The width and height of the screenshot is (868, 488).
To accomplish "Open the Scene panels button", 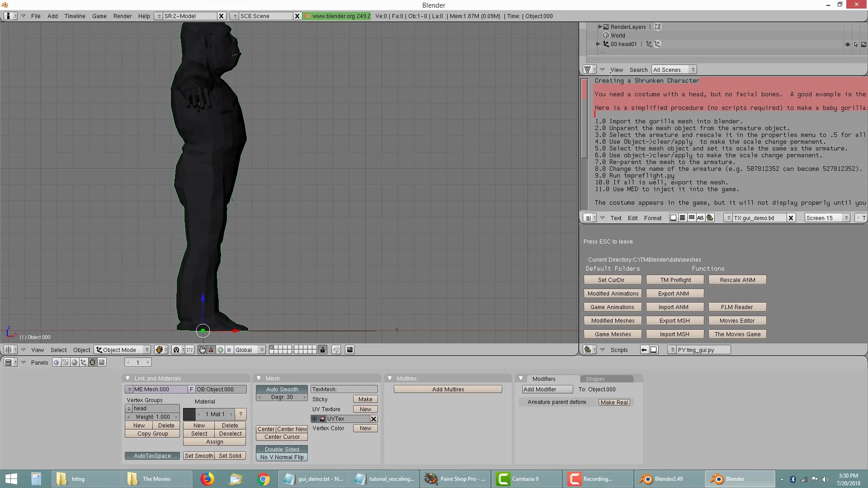I will tap(102, 362).
